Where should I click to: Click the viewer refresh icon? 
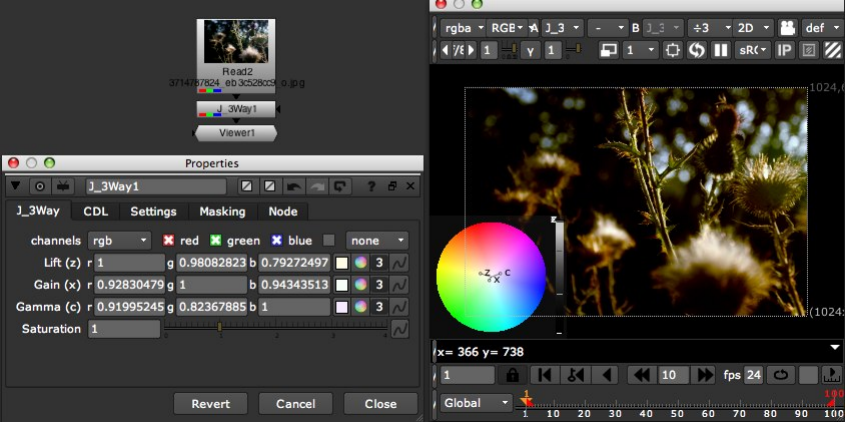coord(697,51)
